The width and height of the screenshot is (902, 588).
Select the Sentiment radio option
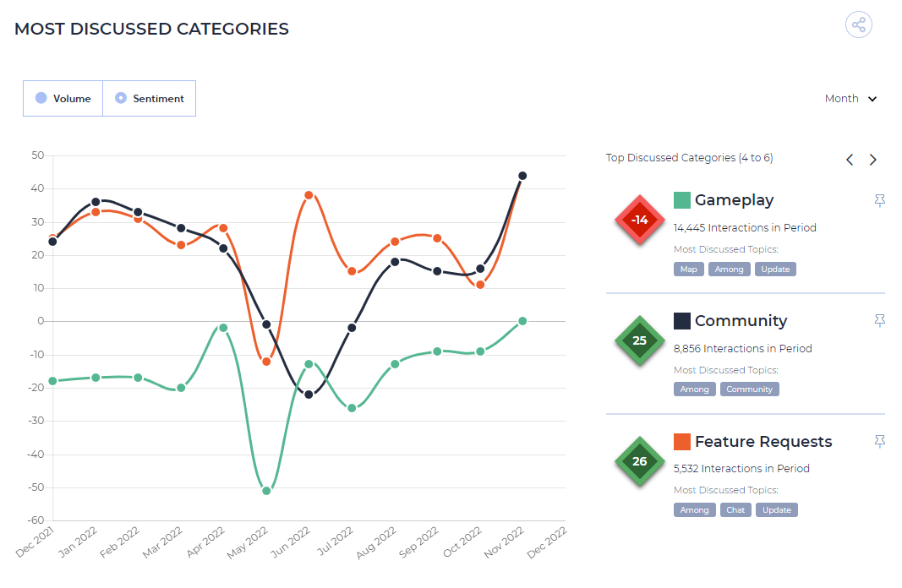(150, 98)
